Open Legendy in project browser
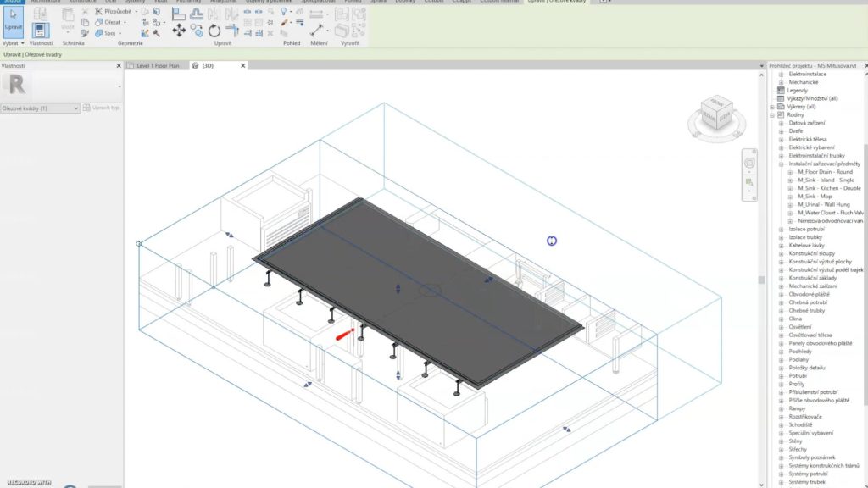The image size is (868, 488). point(797,91)
